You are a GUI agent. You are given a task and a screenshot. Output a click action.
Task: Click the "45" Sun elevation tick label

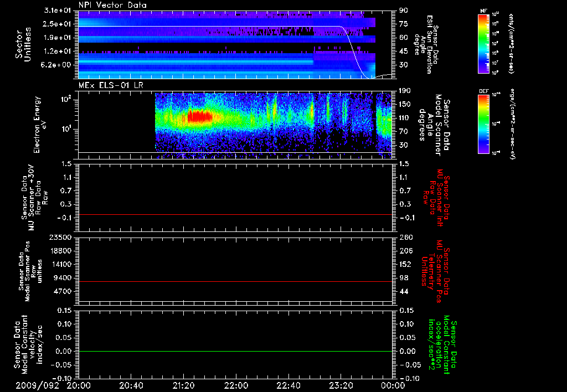point(404,51)
